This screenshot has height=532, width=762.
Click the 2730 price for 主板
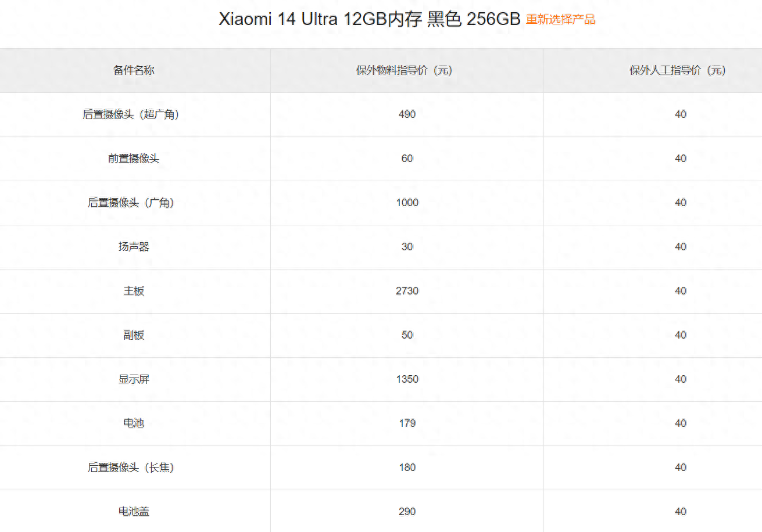tap(406, 291)
